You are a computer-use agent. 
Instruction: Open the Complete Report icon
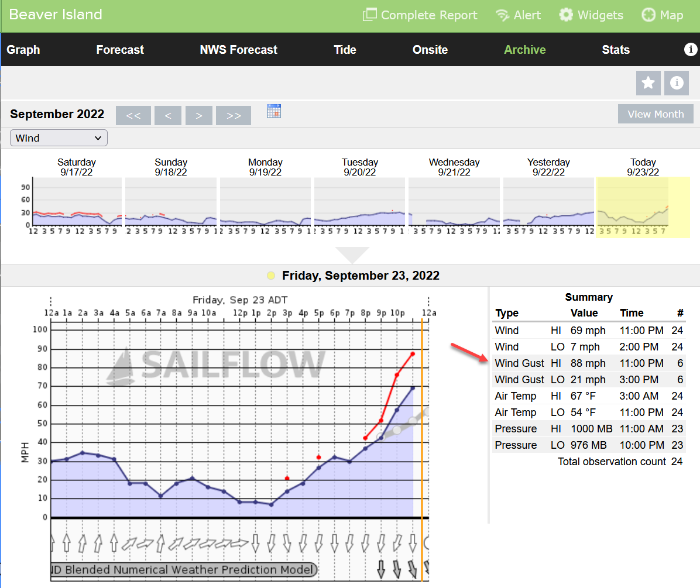pyautogui.click(x=370, y=15)
